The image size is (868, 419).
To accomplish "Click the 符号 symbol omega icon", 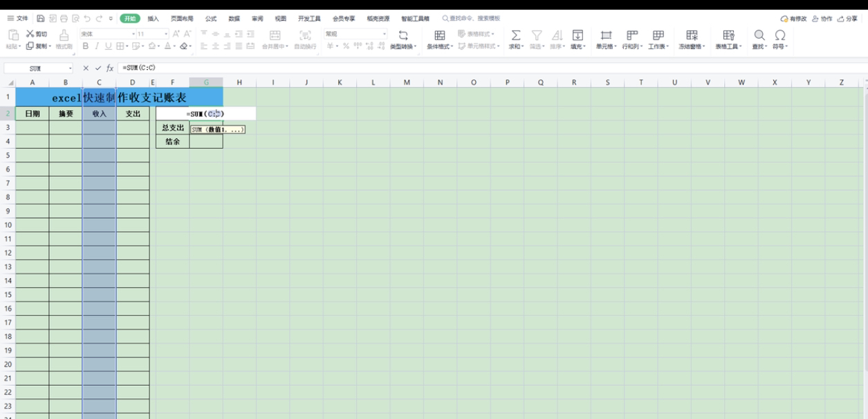I will [780, 35].
